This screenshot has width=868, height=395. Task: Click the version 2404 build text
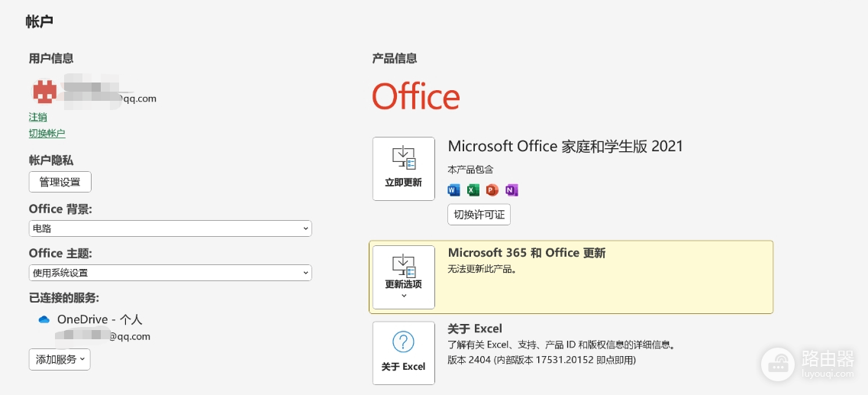click(541, 360)
